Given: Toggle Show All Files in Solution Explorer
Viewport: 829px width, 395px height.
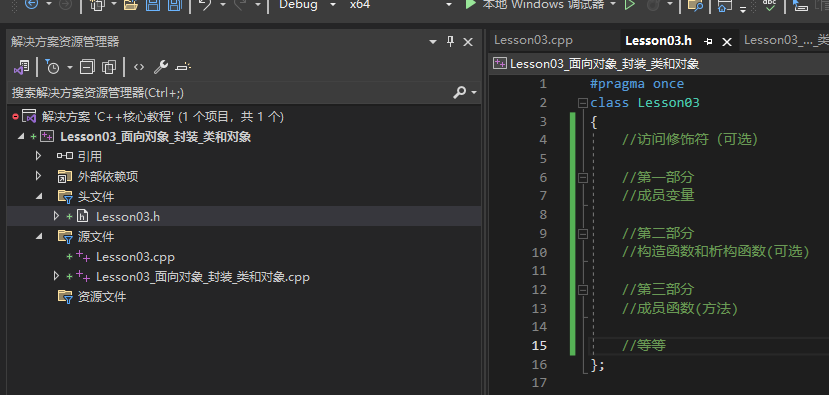Looking at the screenshot, I should (109, 67).
